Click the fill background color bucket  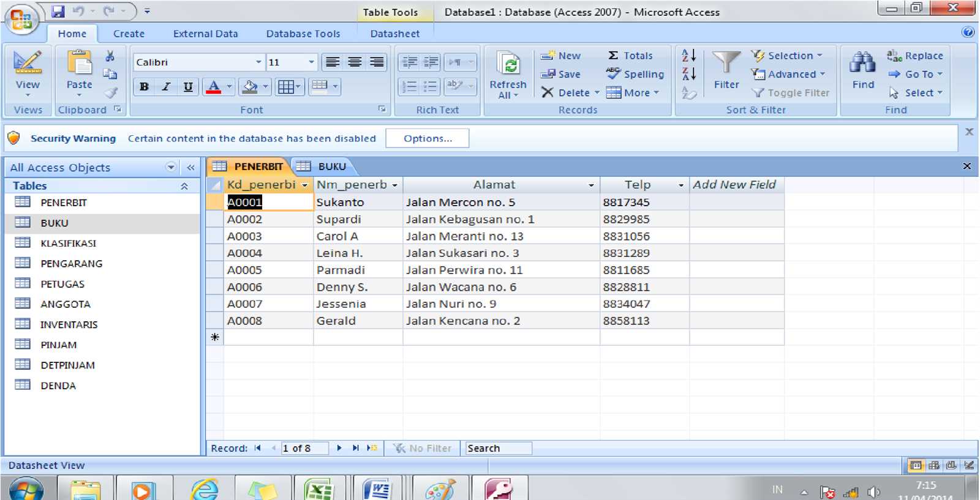249,87
